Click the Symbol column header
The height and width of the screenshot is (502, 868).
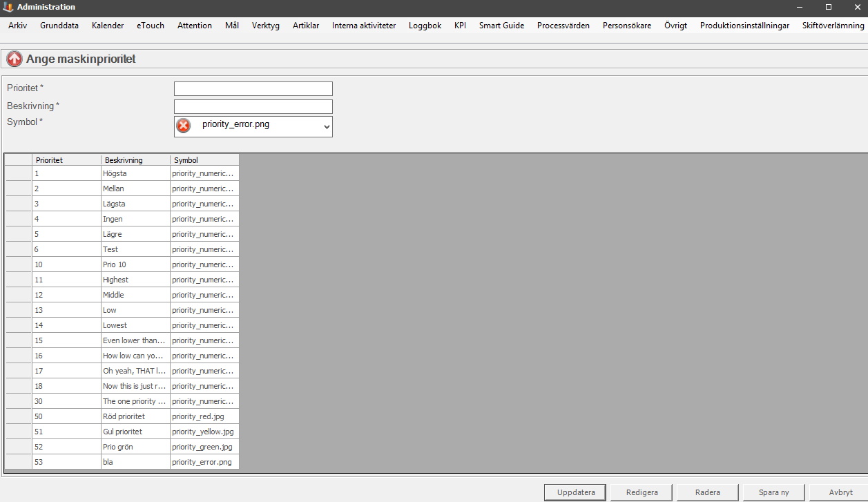[204, 160]
